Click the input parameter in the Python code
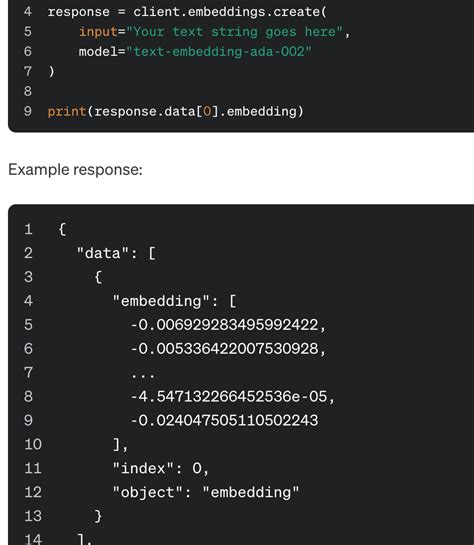The width and height of the screenshot is (474, 545). coord(98,32)
